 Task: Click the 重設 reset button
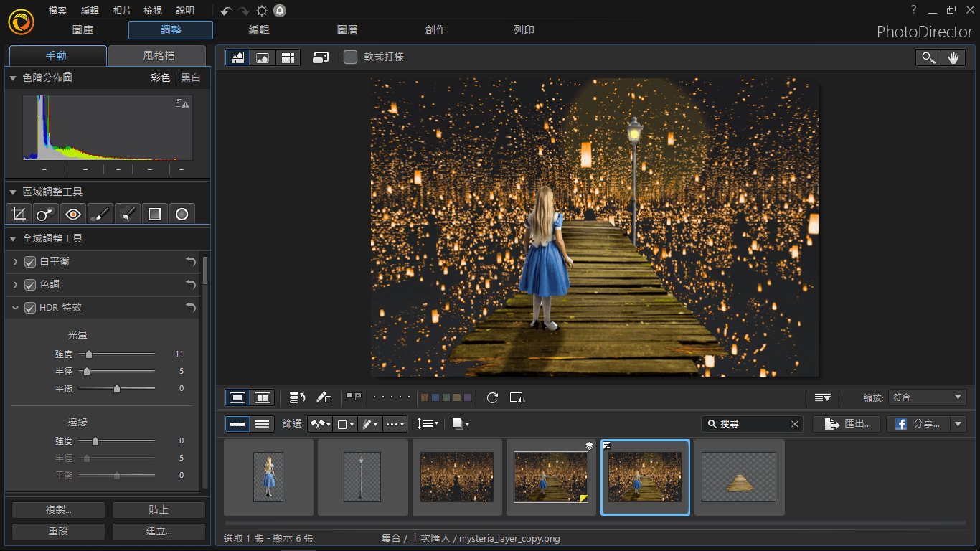59,532
